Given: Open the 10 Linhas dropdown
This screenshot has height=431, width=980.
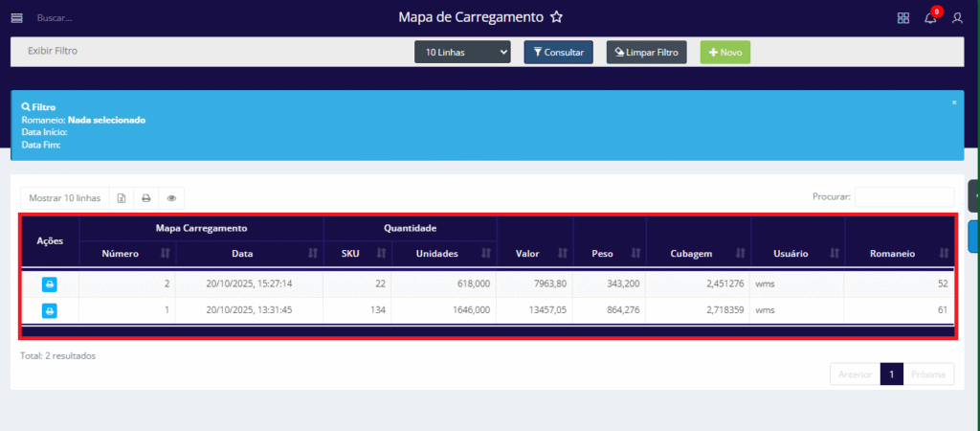Looking at the screenshot, I should click(x=462, y=53).
